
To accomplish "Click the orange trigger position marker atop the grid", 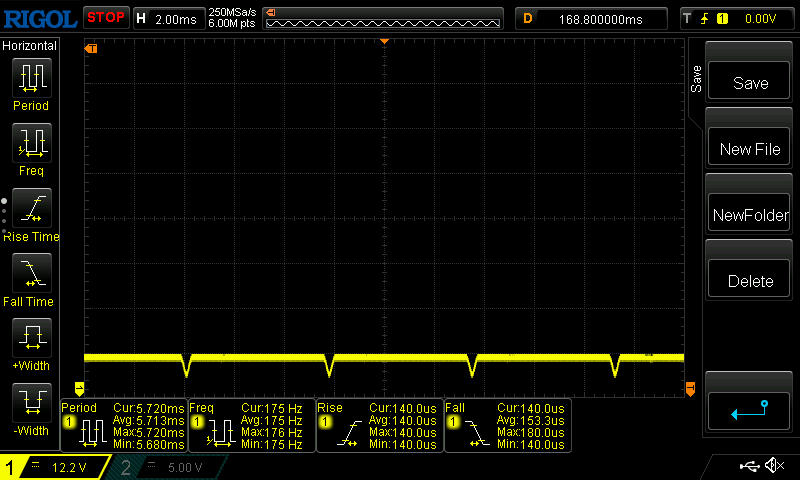I will pyautogui.click(x=385, y=41).
